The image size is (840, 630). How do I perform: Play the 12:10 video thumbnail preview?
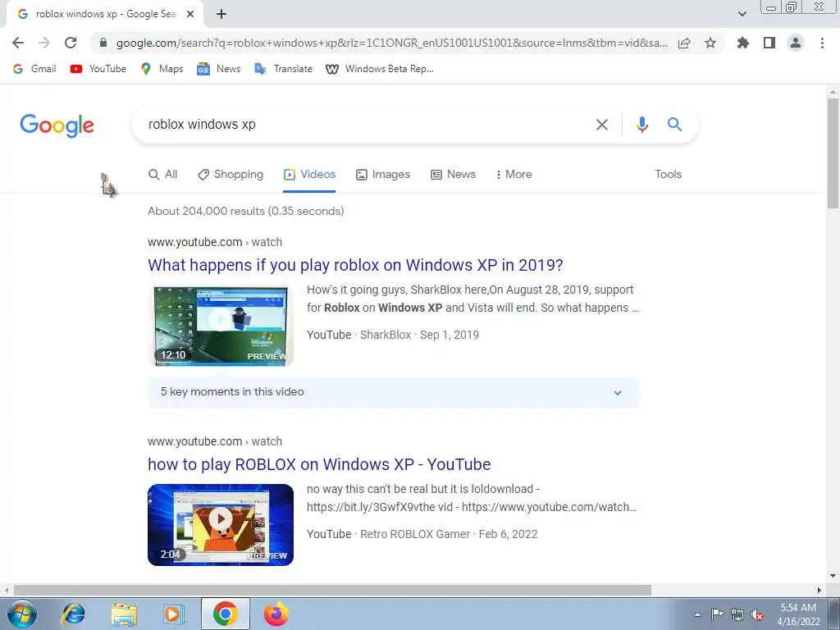click(221, 326)
